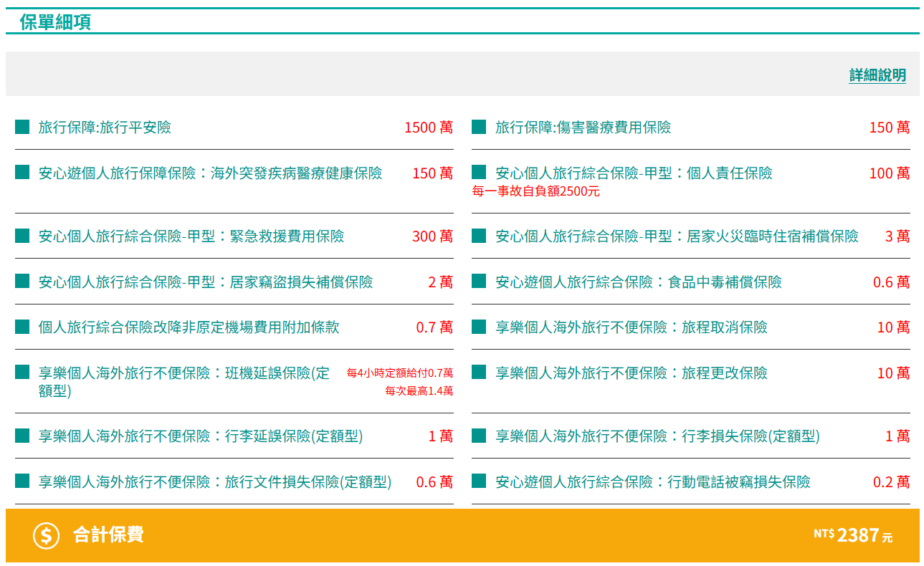
Task: Select the 改降非原定機場費用附加條款 item text
Action: tap(189, 327)
